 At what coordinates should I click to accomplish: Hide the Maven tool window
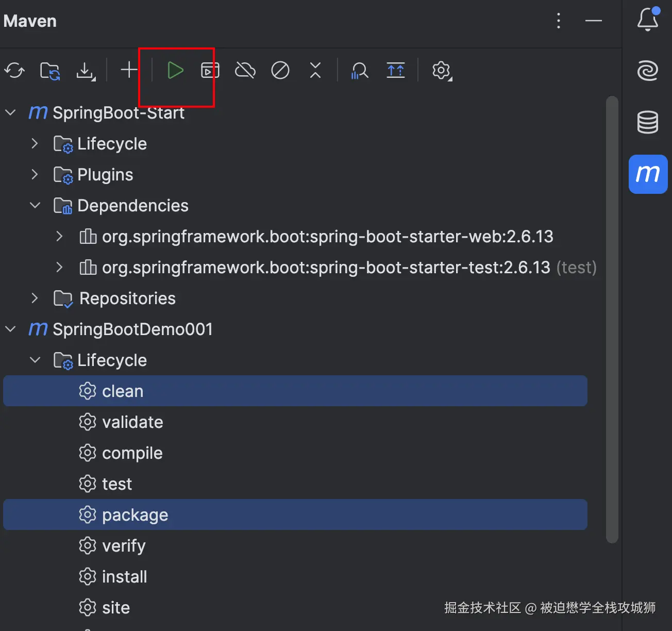pos(594,21)
